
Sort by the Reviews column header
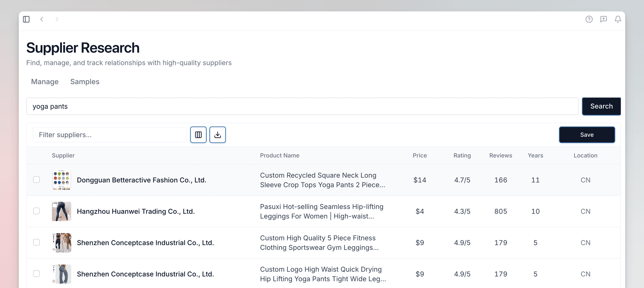[501, 155]
